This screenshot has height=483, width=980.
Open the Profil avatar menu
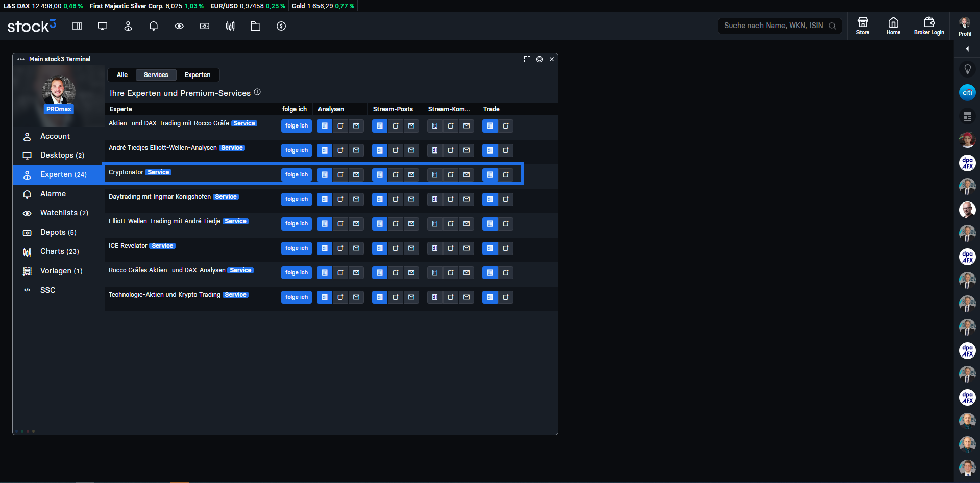[965, 26]
